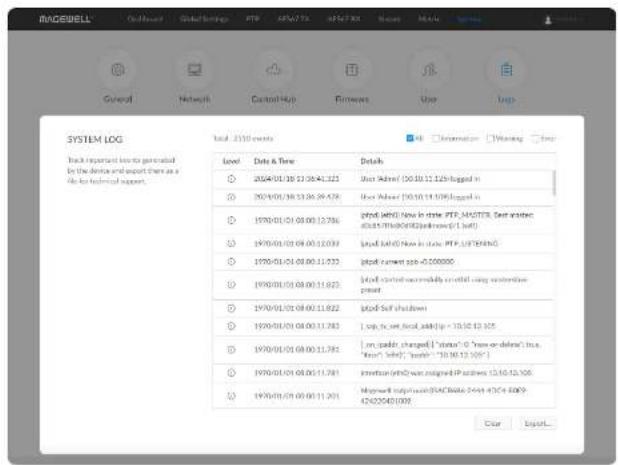The height and width of the screenshot is (465, 618).
Task: Open the PTP page in top navigation
Action: [253, 19]
